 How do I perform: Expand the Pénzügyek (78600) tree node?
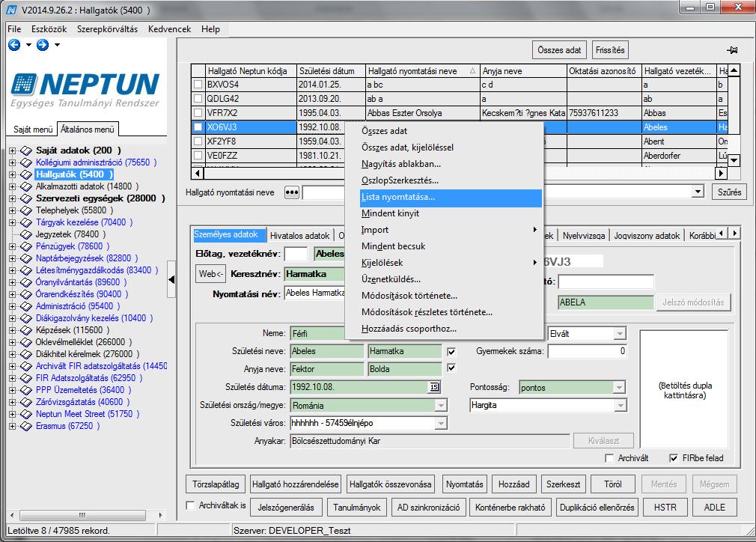13,246
